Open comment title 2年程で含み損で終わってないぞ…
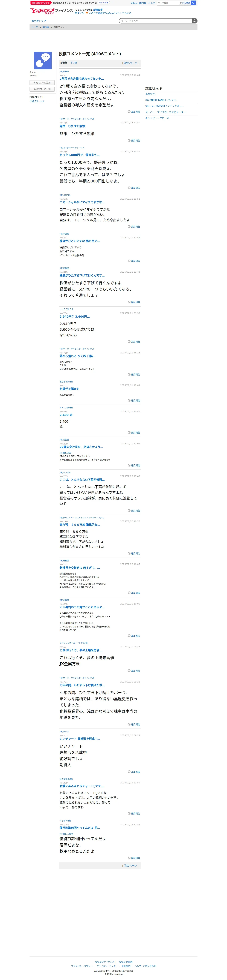227x980 pixels. tap(82, 79)
